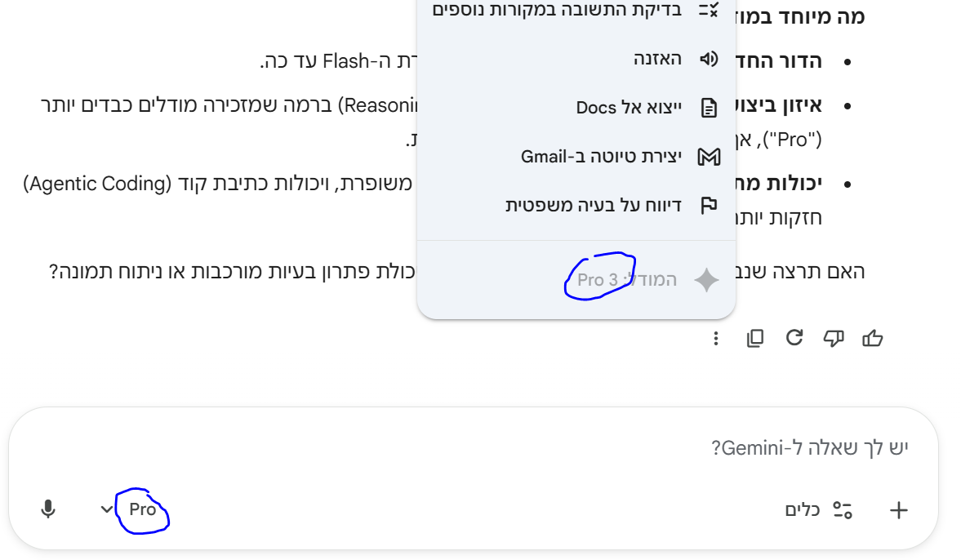Select the יצירת טיוטה ב-Gmail menu text
The image size is (961, 560).
(x=601, y=157)
